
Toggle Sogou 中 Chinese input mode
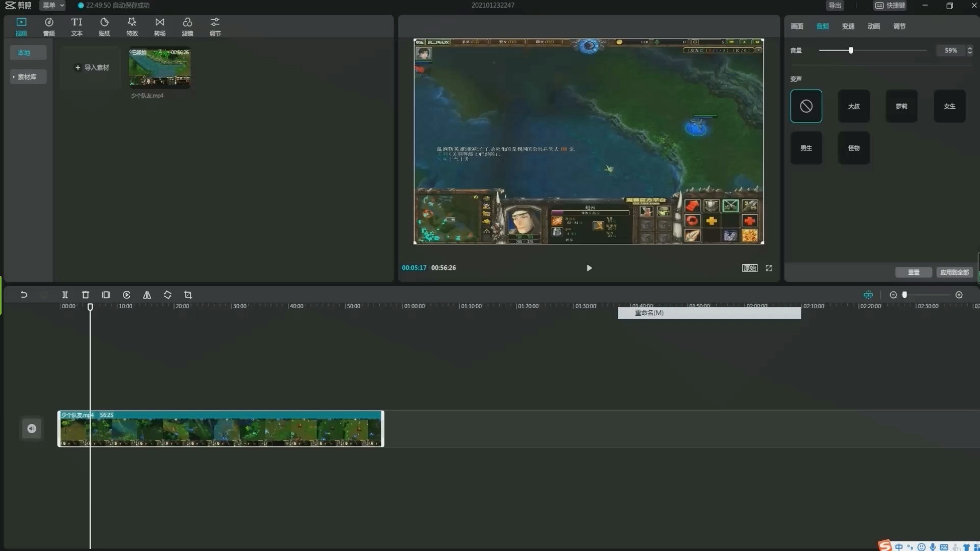click(x=899, y=547)
